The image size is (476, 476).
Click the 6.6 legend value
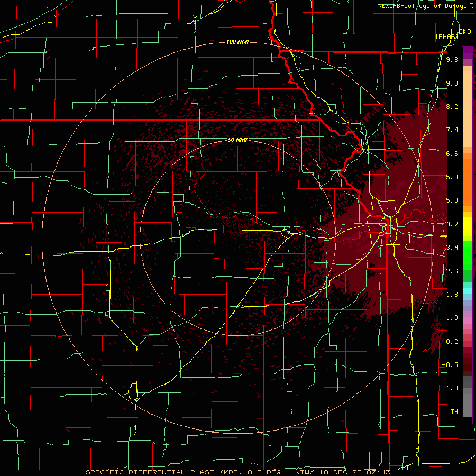click(452, 153)
